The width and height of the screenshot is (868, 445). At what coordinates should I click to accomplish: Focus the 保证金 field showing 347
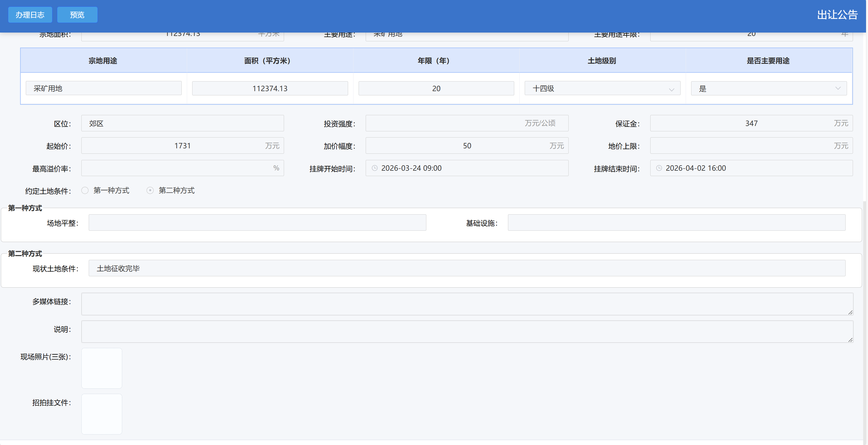[x=751, y=123]
